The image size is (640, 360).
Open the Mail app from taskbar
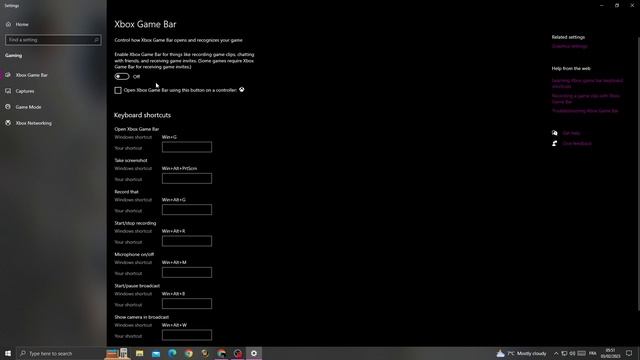pos(156,353)
